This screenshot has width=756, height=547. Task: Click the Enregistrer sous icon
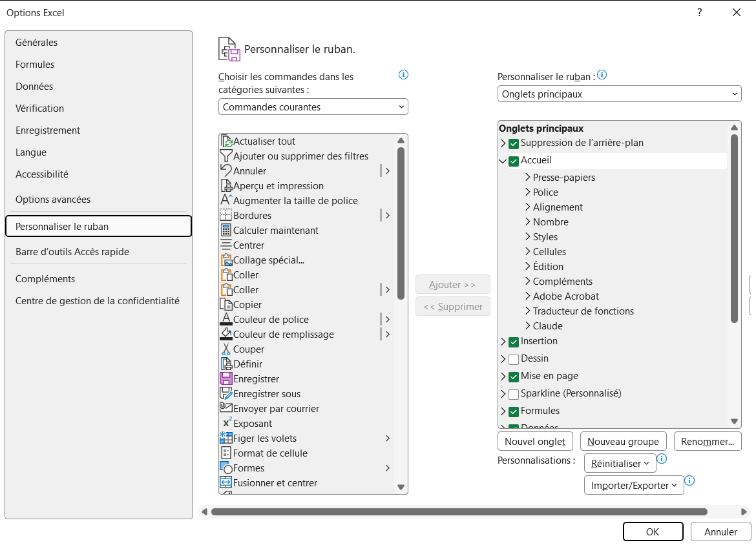pos(226,394)
